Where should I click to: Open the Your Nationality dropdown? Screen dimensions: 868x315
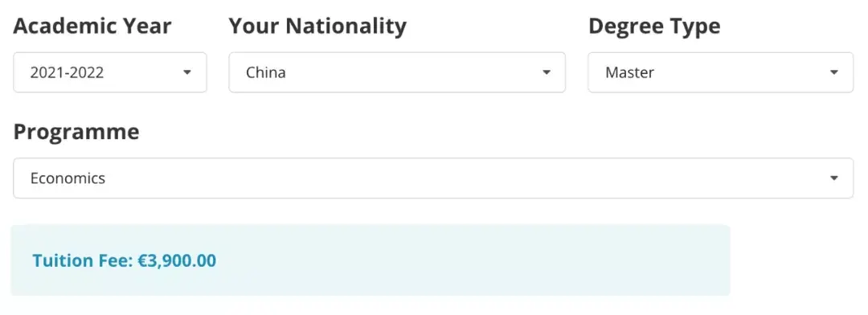coord(397,72)
